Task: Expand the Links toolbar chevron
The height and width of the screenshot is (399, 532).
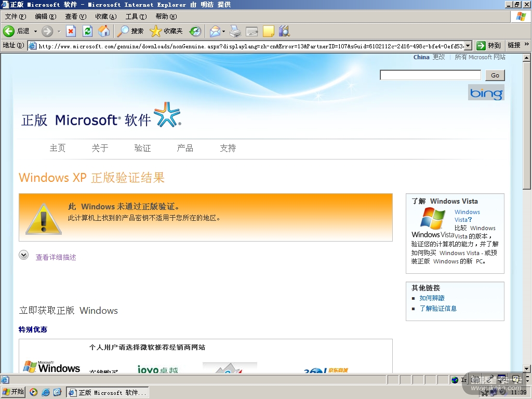Action: [527, 44]
